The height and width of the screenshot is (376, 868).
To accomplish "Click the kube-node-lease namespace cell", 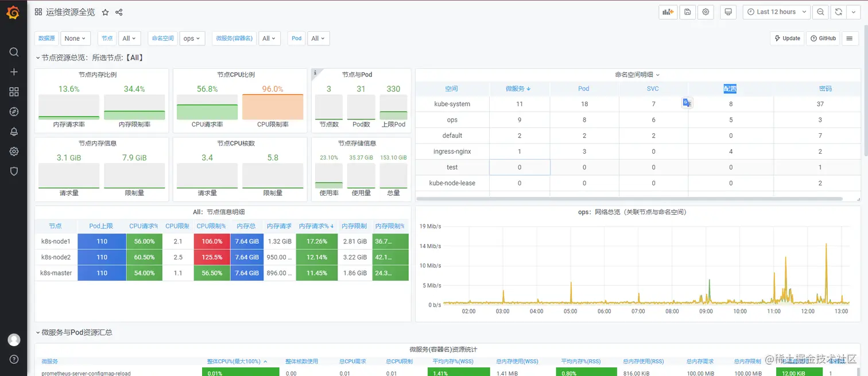I will 452,183.
